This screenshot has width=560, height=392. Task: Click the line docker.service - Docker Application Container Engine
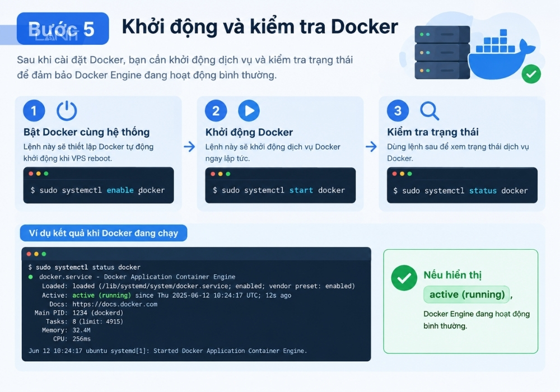(x=137, y=277)
